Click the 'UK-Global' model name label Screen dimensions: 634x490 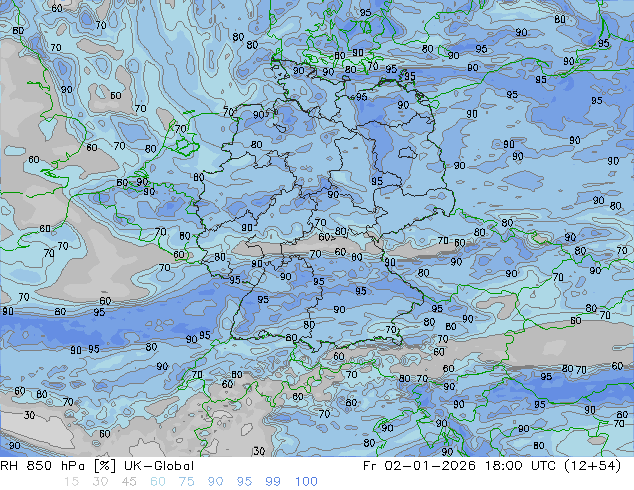click(159, 466)
